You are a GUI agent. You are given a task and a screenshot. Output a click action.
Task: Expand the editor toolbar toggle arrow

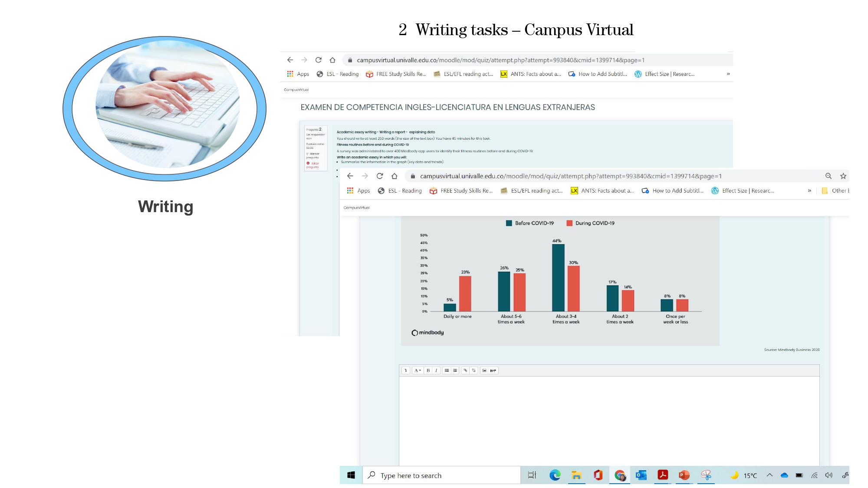(x=406, y=370)
